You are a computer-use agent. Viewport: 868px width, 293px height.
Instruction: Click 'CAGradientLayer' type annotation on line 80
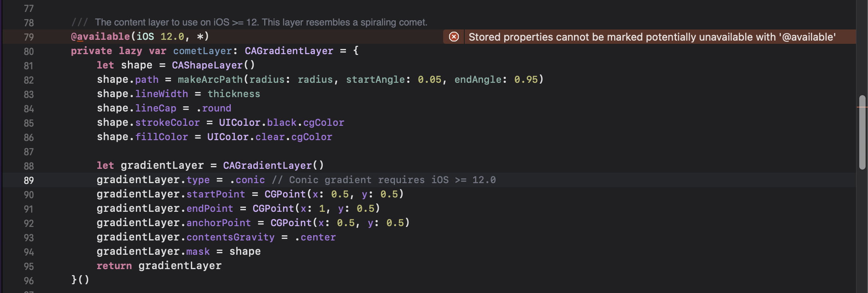click(x=289, y=51)
